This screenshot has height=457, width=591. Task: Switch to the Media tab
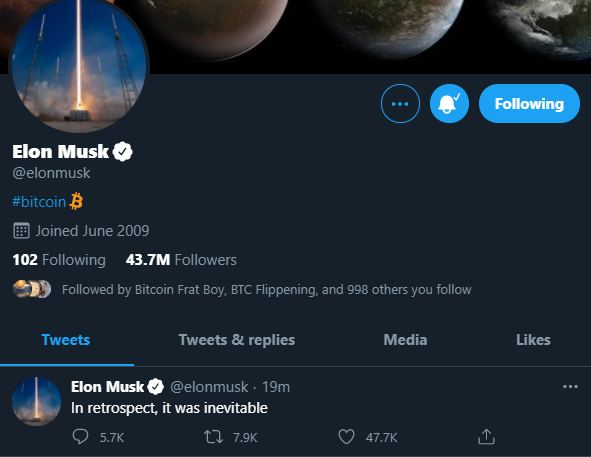click(405, 340)
